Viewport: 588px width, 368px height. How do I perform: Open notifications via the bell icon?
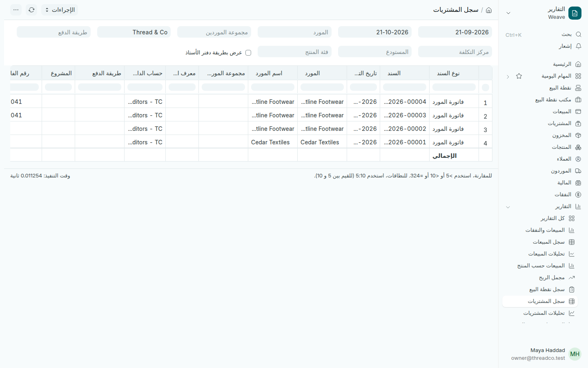coord(578,46)
